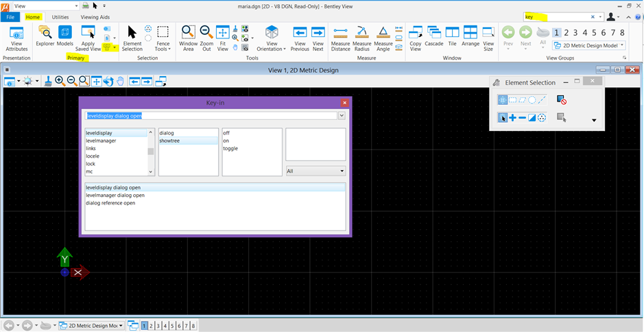The width and height of the screenshot is (644, 332).
Task: Click Apply Saved View in ribbon
Action: click(x=88, y=38)
